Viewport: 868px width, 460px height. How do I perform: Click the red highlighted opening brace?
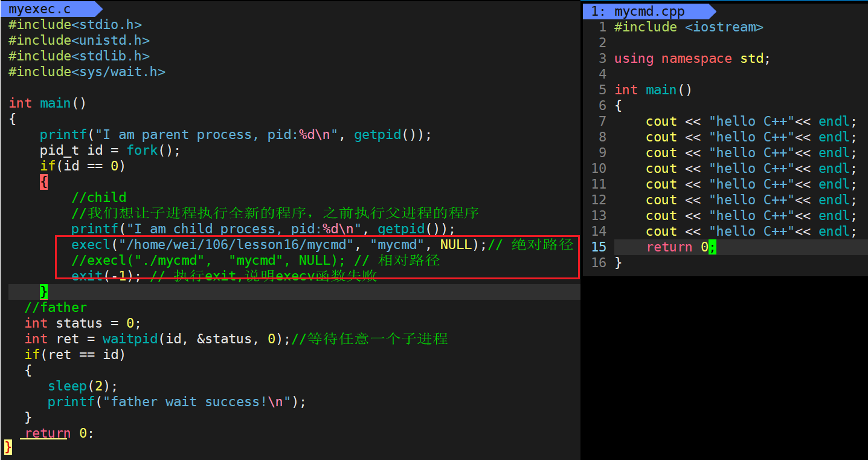click(x=43, y=182)
